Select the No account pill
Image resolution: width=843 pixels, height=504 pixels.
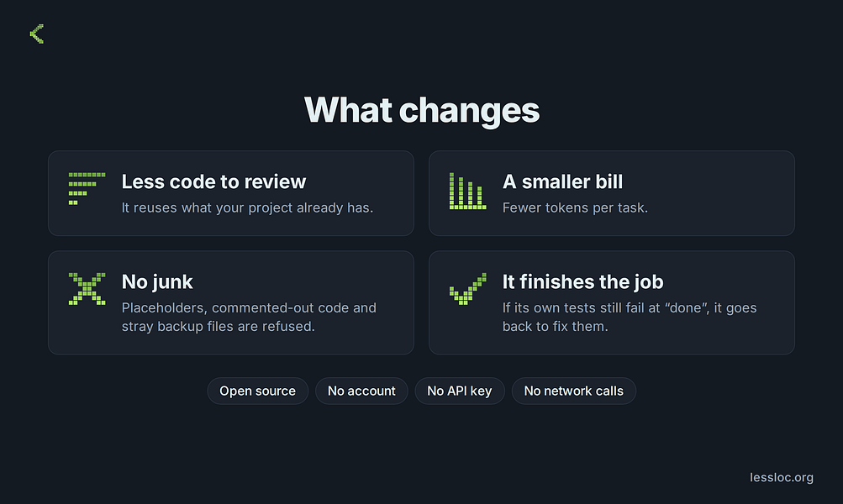pyautogui.click(x=361, y=391)
